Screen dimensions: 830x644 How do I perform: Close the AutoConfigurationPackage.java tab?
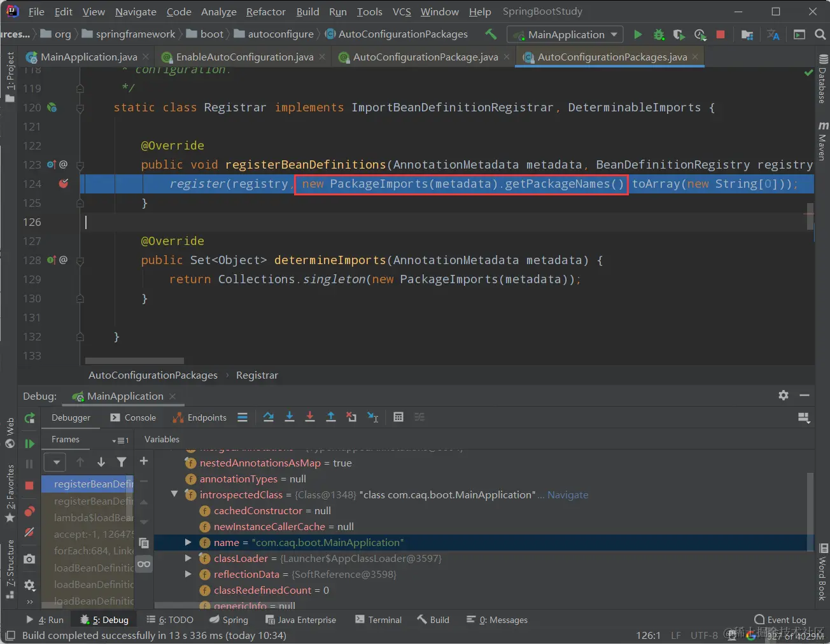tap(507, 57)
